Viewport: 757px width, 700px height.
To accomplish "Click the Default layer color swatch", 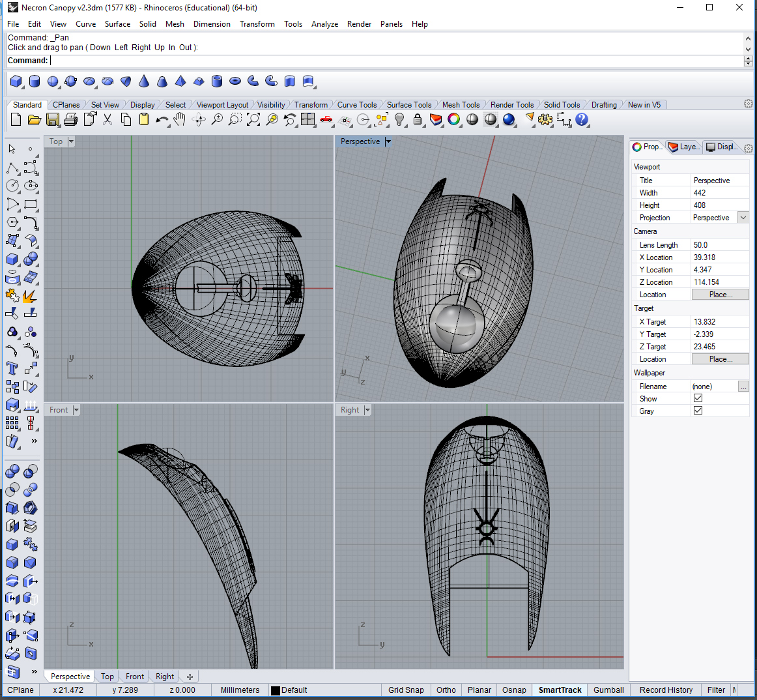I will (x=276, y=690).
